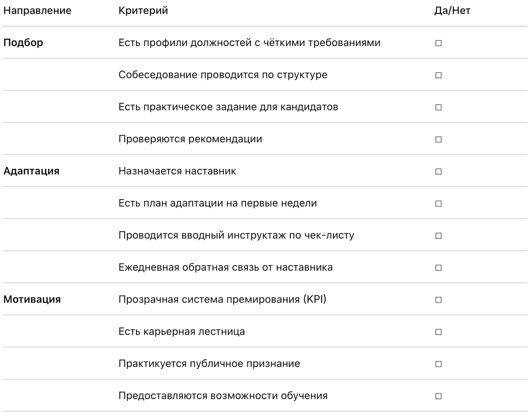The height and width of the screenshot is (413, 532).
Task: Tick the mentor is assigned checkbox
Action: 438,171
